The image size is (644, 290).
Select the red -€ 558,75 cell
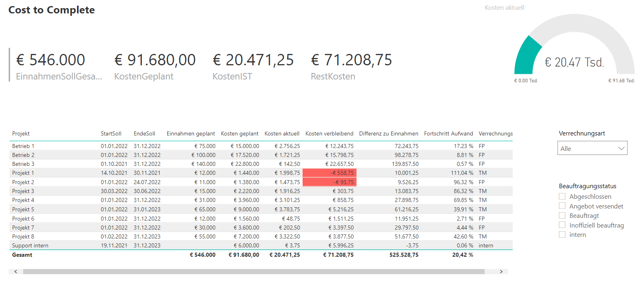coord(329,173)
